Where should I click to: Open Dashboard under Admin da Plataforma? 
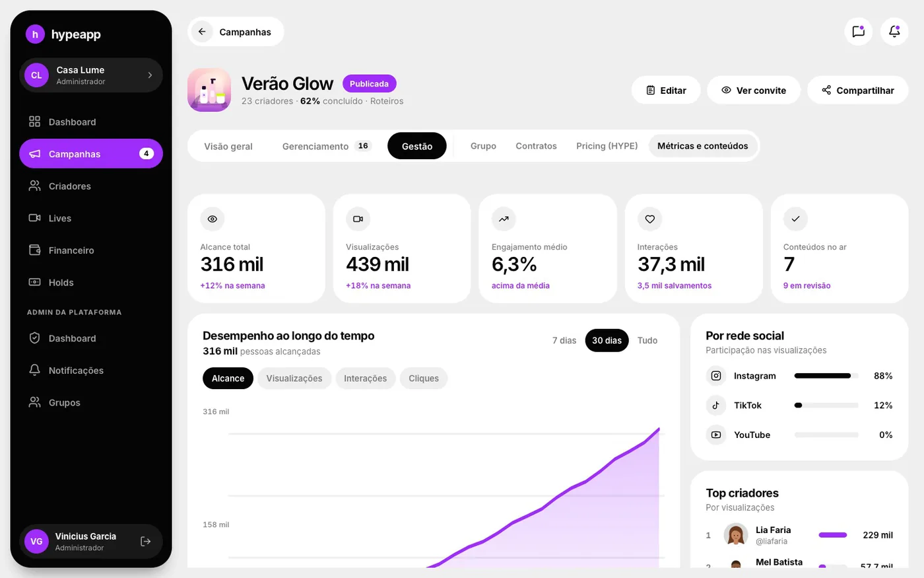point(91,338)
